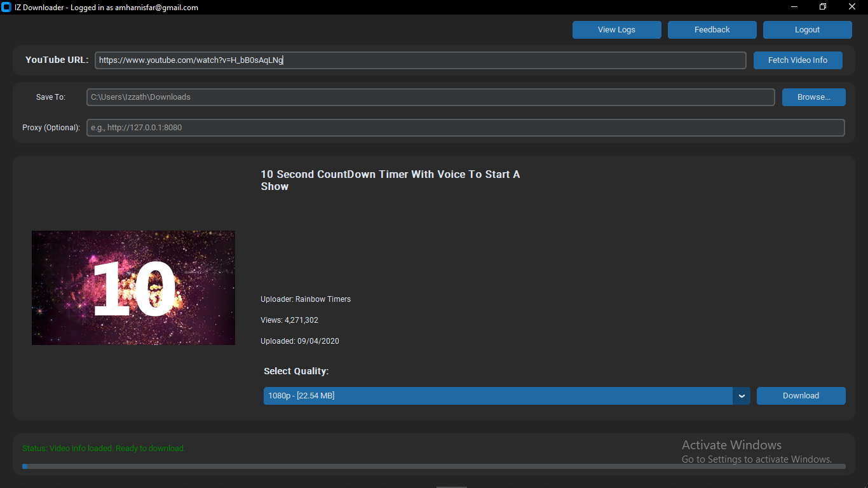Expand the quality dropdown chevron arrow

(742, 396)
